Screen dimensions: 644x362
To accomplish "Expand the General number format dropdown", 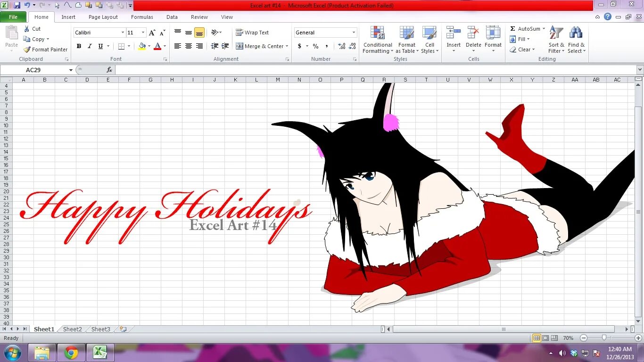I will [354, 33].
